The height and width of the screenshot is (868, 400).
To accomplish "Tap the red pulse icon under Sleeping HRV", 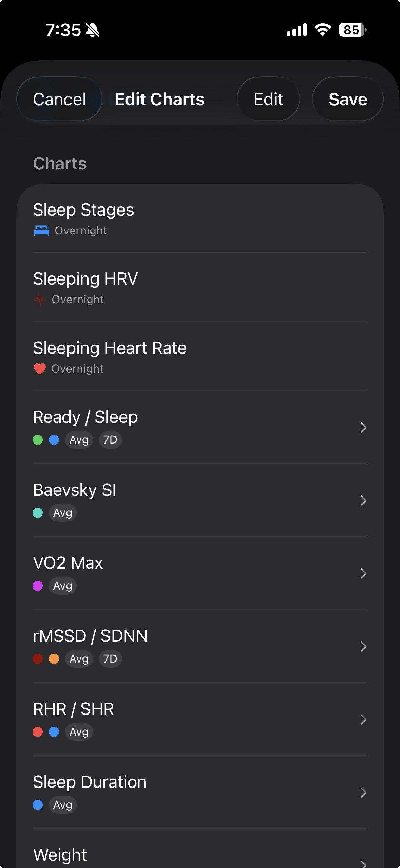I will coord(40,300).
